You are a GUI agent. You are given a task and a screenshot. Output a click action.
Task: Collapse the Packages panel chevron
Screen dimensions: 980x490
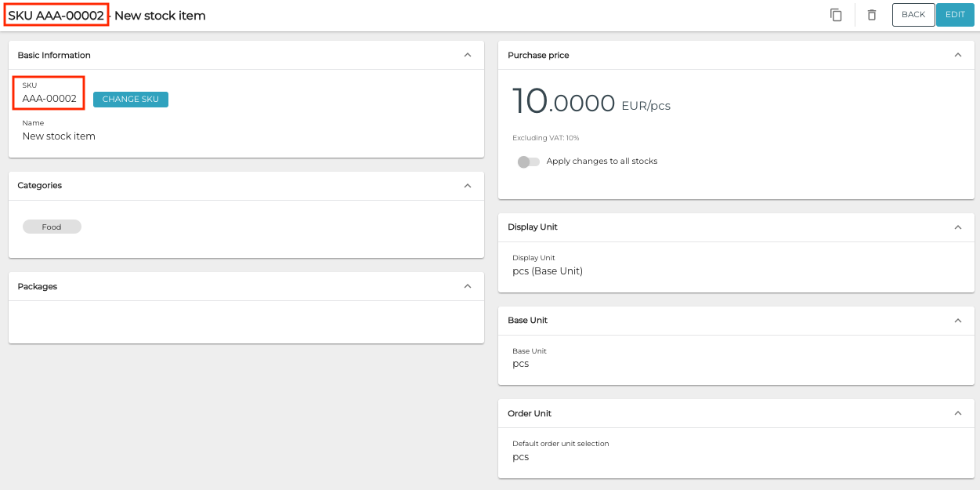(x=468, y=287)
